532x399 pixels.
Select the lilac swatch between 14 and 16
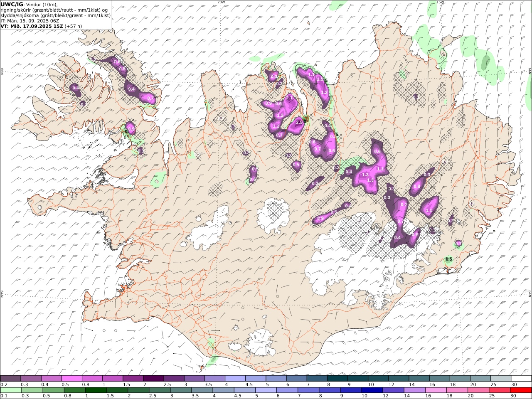pyautogui.click(x=414, y=390)
